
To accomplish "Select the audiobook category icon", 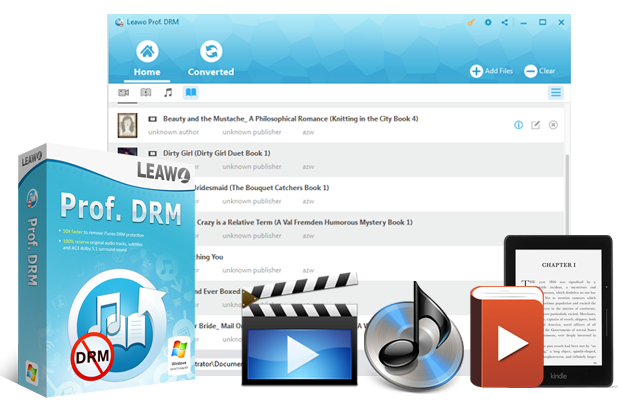I will [146, 93].
